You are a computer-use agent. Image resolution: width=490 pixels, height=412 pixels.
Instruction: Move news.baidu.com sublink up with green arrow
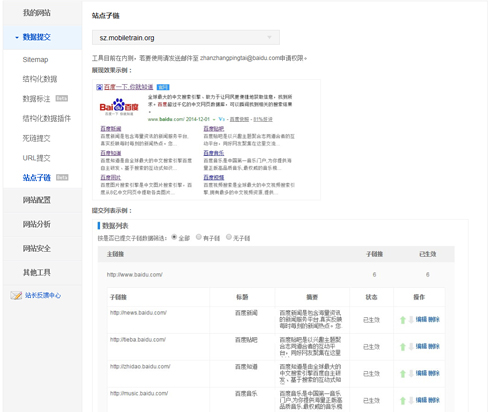tap(403, 320)
